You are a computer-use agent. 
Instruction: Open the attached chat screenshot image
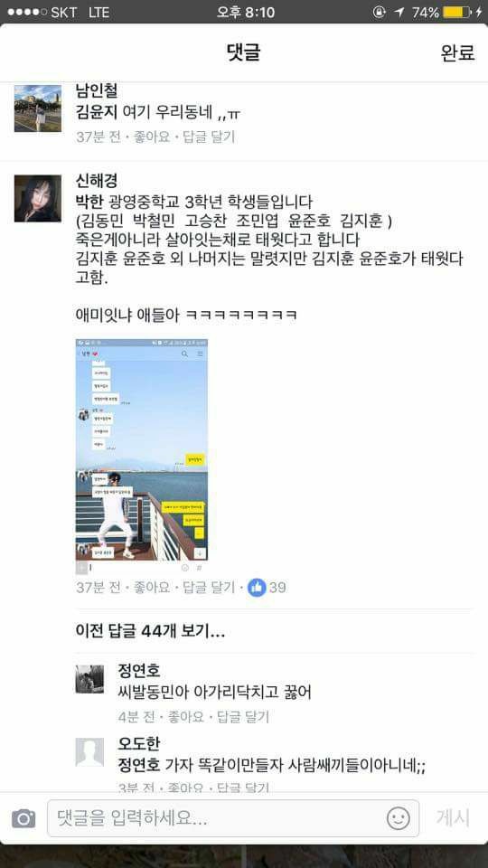tap(142, 449)
